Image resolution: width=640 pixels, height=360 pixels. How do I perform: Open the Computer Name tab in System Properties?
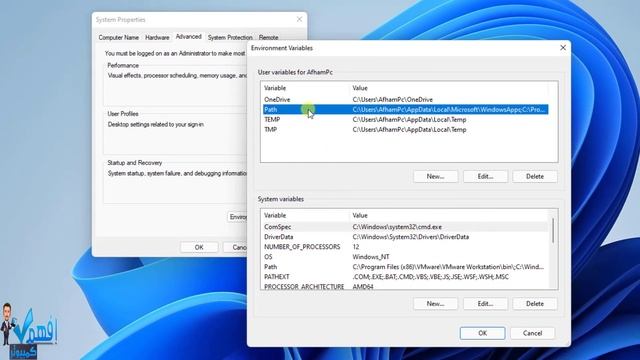point(118,37)
